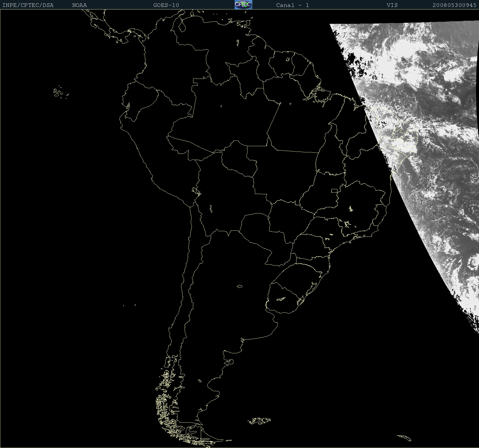The height and width of the screenshot is (448, 479).
Task: Click the CPTEC logo in the header
Action: [243, 5]
